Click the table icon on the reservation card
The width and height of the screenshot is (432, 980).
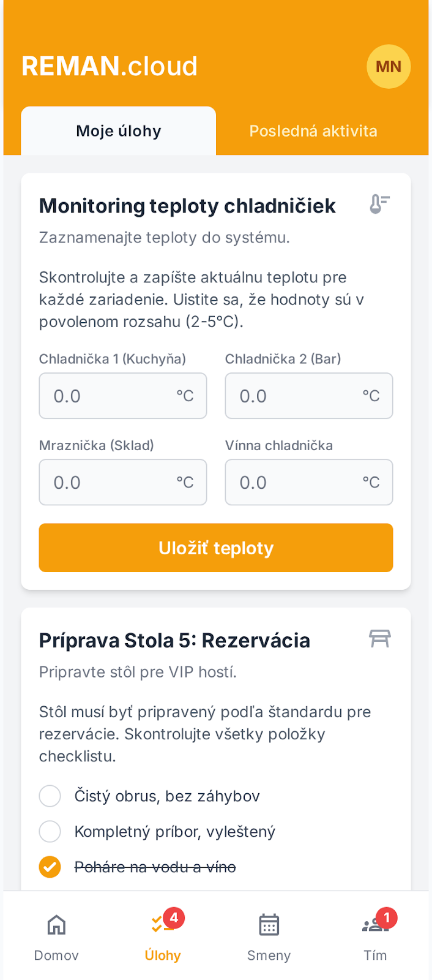click(x=379, y=638)
